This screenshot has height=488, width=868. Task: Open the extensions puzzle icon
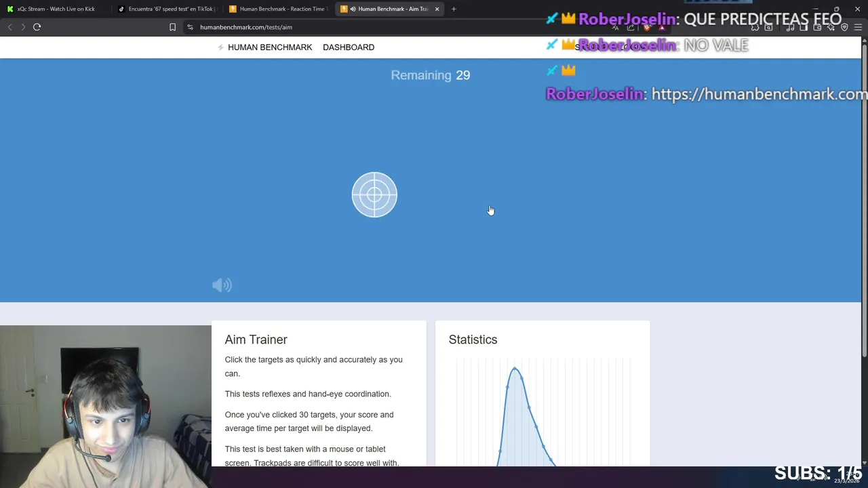pyautogui.click(x=755, y=27)
